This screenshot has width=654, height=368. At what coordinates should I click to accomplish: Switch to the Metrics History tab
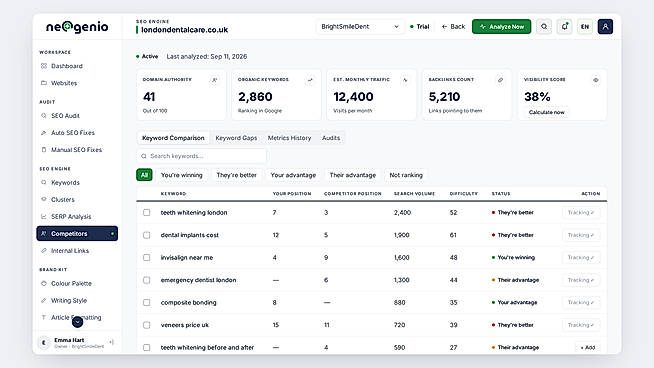pos(289,138)
